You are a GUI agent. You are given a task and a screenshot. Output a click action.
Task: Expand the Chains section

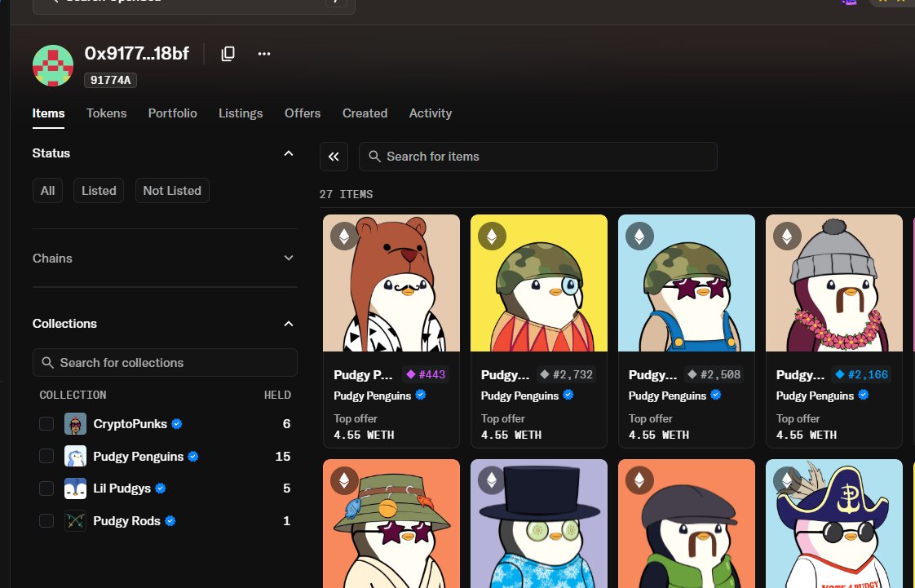288,258
